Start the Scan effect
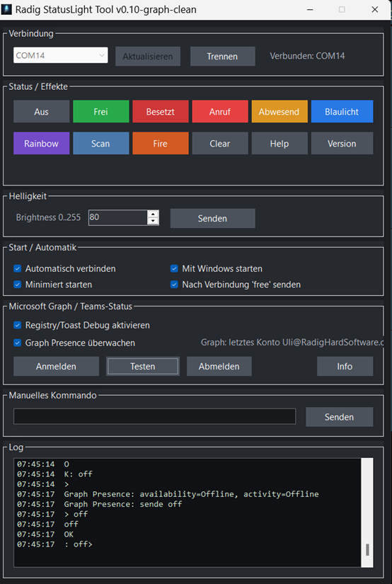The width and height of the screenshot is (392, 584). [x=101, y=143]
